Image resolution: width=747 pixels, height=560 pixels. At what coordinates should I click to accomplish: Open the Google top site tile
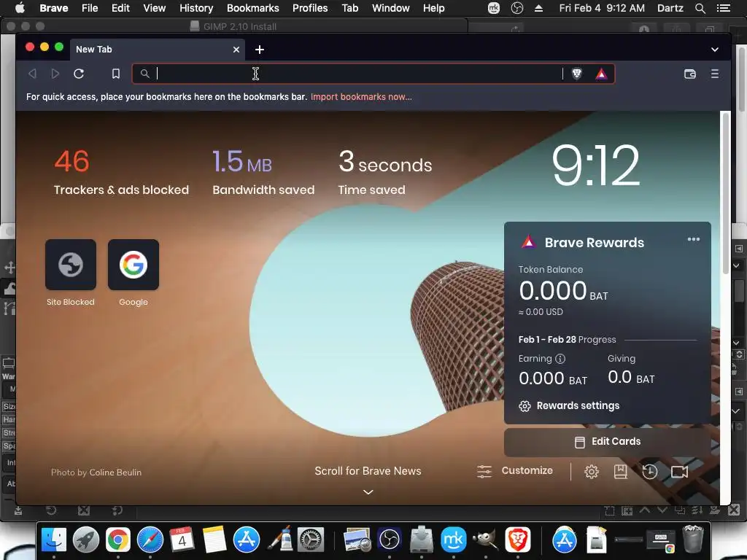[x=133, y=265]
